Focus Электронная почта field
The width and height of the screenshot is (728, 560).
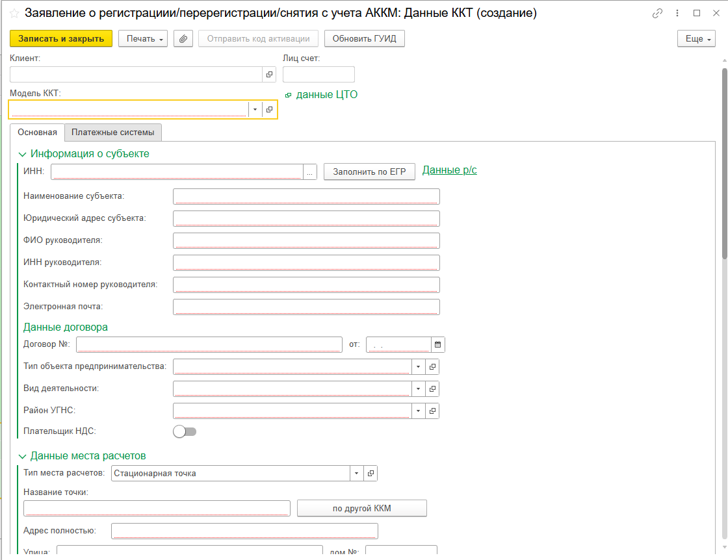pyautogui.click(x=306, y=307)
